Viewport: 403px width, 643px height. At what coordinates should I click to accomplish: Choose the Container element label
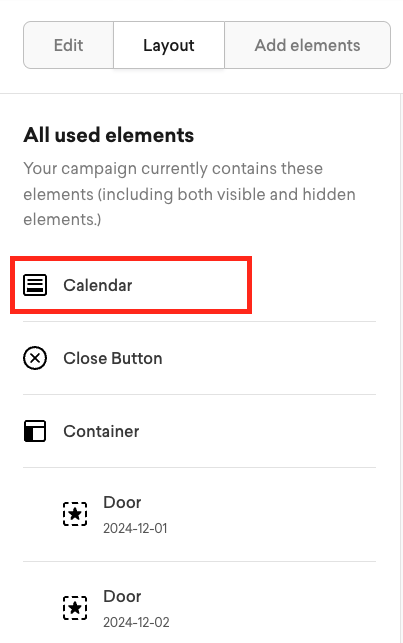(x=101, y=431)
